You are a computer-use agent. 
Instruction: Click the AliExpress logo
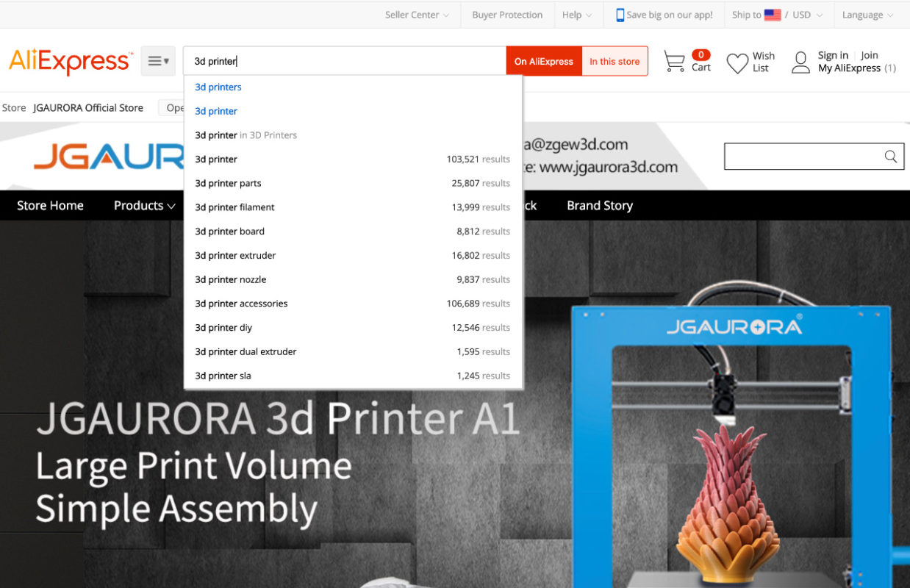point(71,62)
